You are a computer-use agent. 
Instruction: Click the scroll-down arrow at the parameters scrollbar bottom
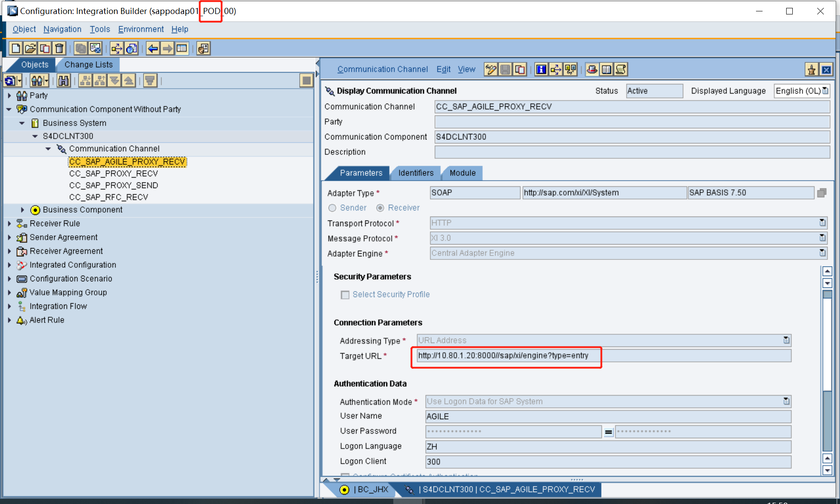coord(827,470)
